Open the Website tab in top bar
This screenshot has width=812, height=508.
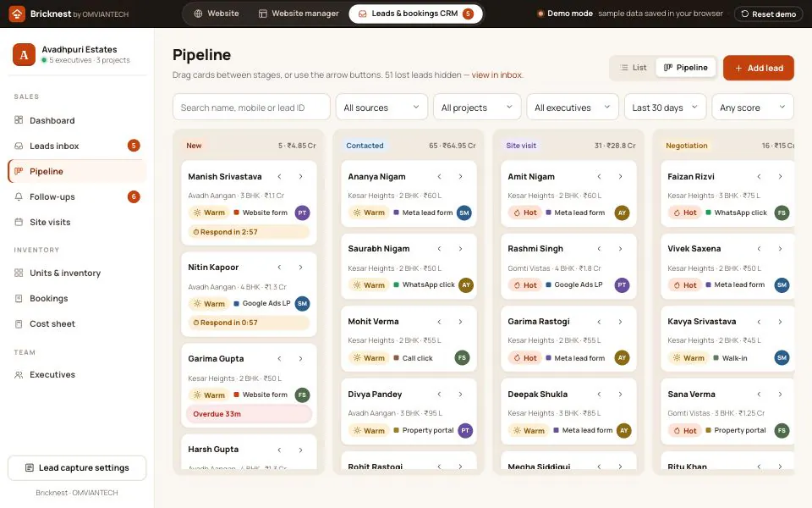click(x=217, y=14)
